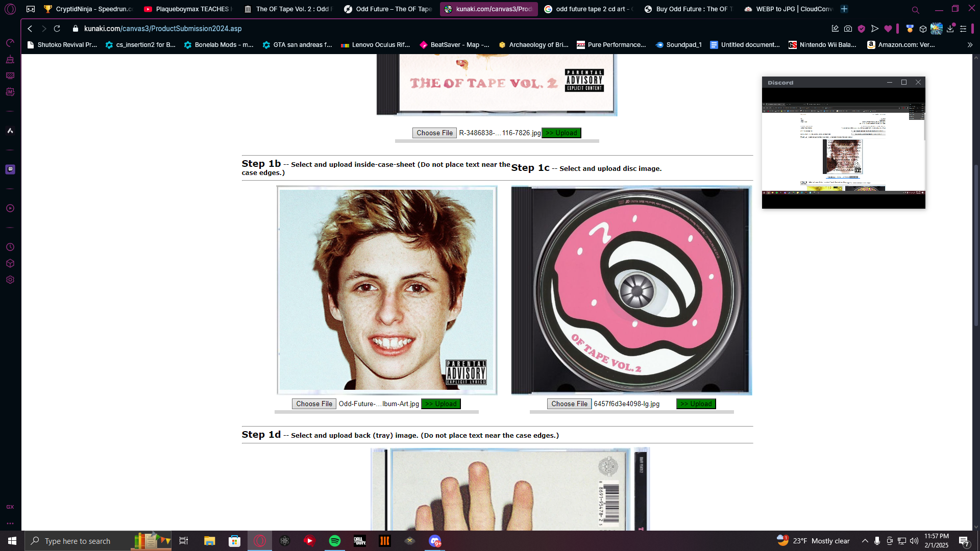
Task: Click the ad blocker shield icon
Action: coord(862,29)
